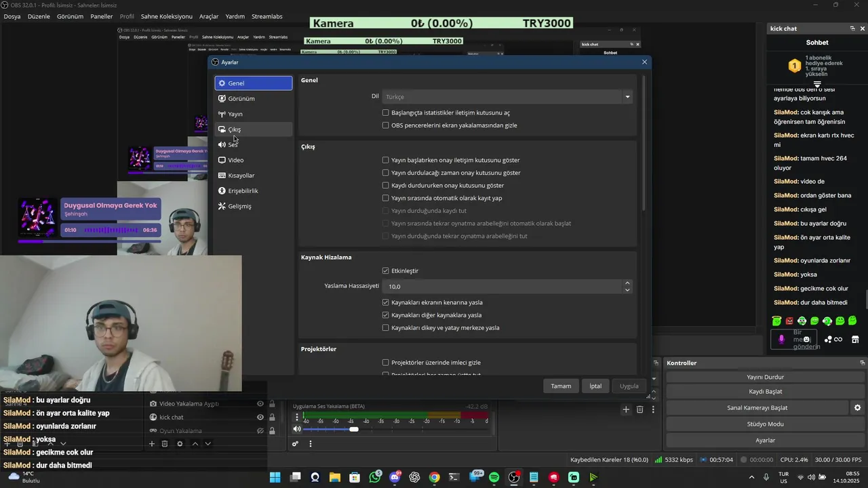Open the Yayın settings category
Screen dimensions: 868x488
(254, 114)
